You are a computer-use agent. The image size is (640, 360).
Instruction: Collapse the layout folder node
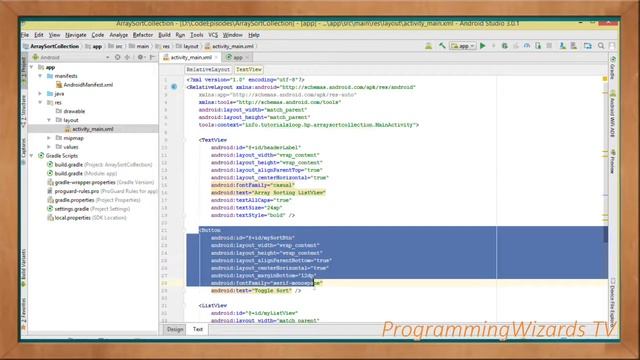(49, 120)
